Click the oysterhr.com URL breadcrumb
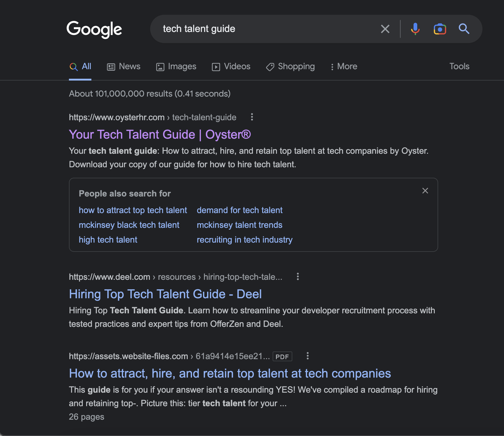Screen dimensions: 504x436 pos(153,117)
